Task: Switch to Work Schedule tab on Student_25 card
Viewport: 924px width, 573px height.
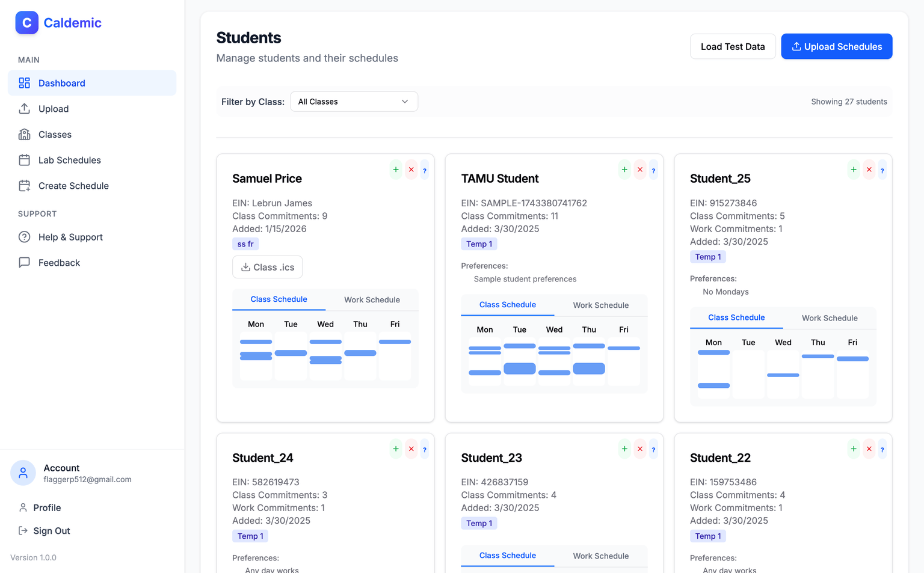Action: (x=830, y=317)
